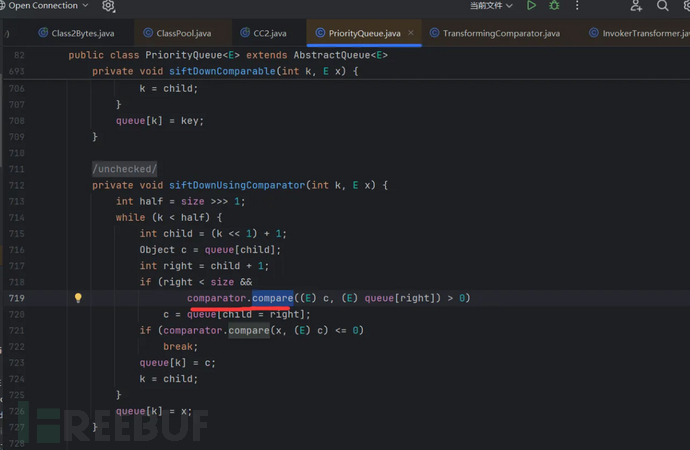Click line number 719 in the gutter
Viewport: 690px width, 450px height.
point(17,298)
